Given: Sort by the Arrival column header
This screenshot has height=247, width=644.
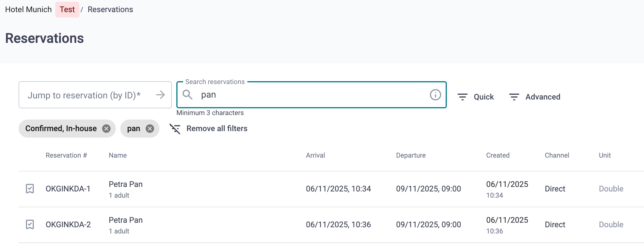Looking at the screenshot, I should tap(316, 155).
